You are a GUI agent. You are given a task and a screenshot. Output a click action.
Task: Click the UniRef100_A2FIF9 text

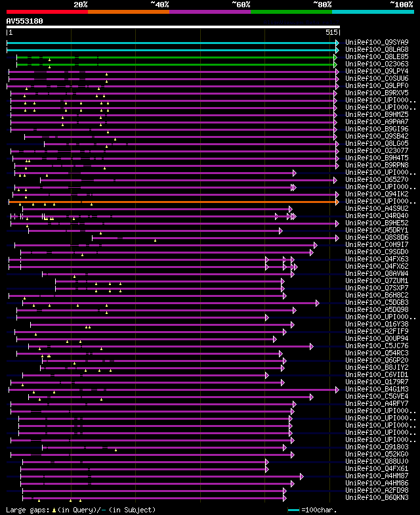coord(377,331)
